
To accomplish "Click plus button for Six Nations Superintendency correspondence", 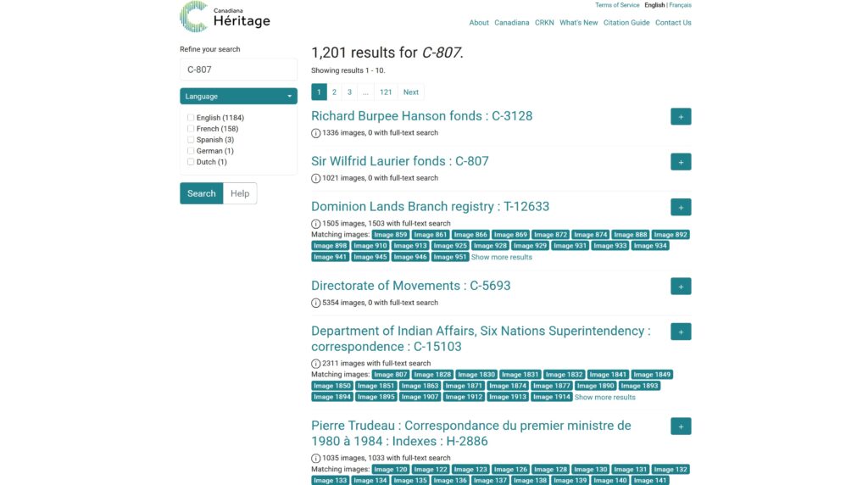I will point(681,332).
